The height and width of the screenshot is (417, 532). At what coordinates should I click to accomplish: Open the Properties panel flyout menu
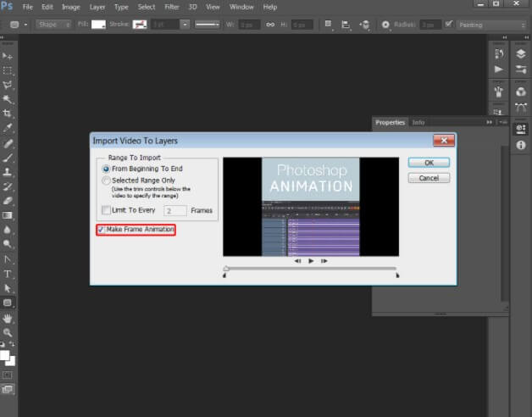click(x=503, y=122)
